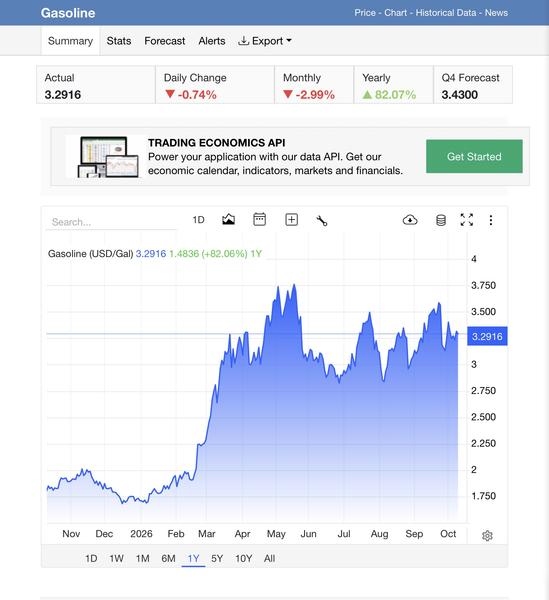Open the Alerts tab
This screenshot has width=549, height=600.
212,41
